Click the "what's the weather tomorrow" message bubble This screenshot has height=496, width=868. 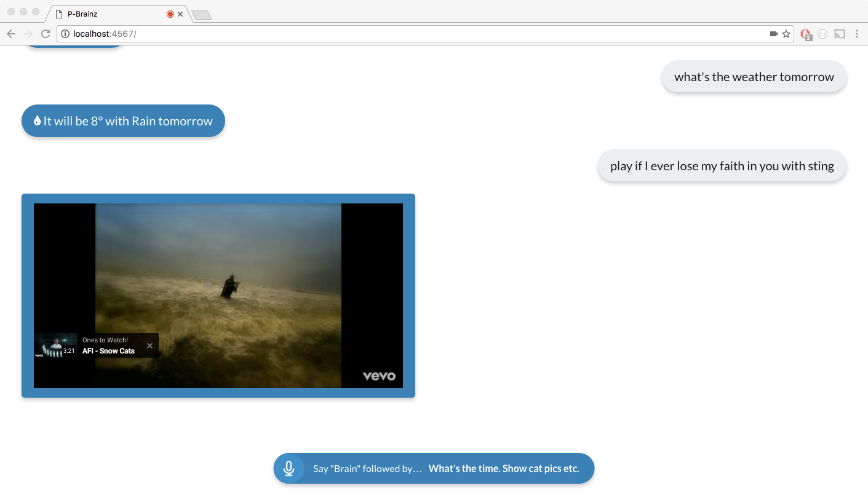point(754,77)
